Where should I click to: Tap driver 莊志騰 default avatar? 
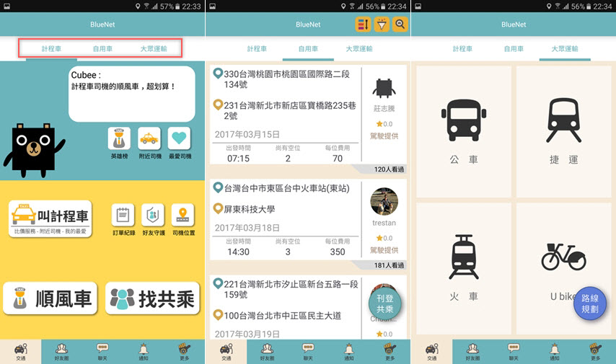[x=384, y=87]
